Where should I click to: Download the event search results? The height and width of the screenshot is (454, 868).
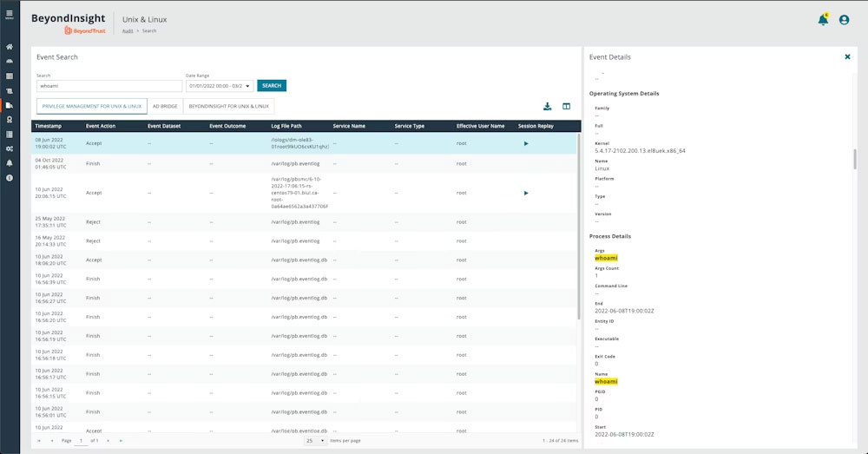[548, 107]
